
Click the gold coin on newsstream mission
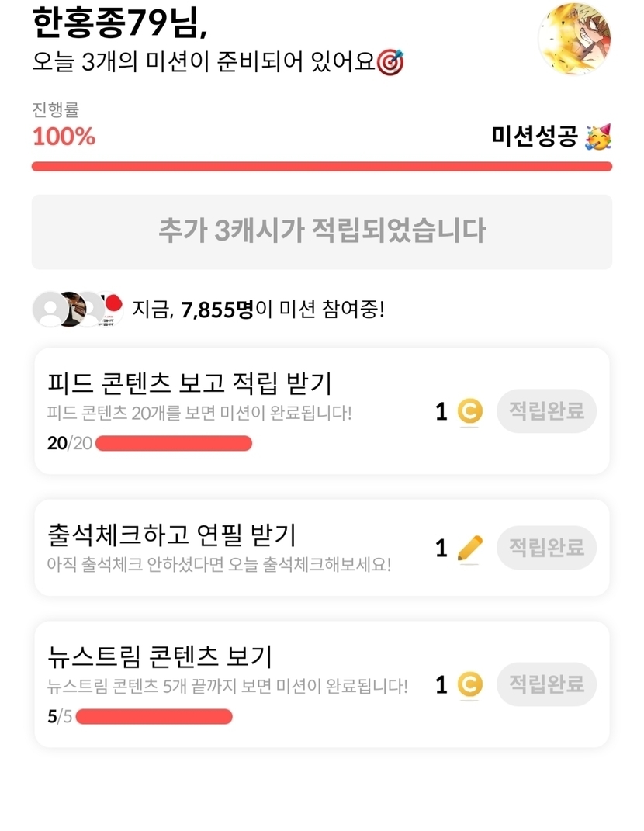469,684
